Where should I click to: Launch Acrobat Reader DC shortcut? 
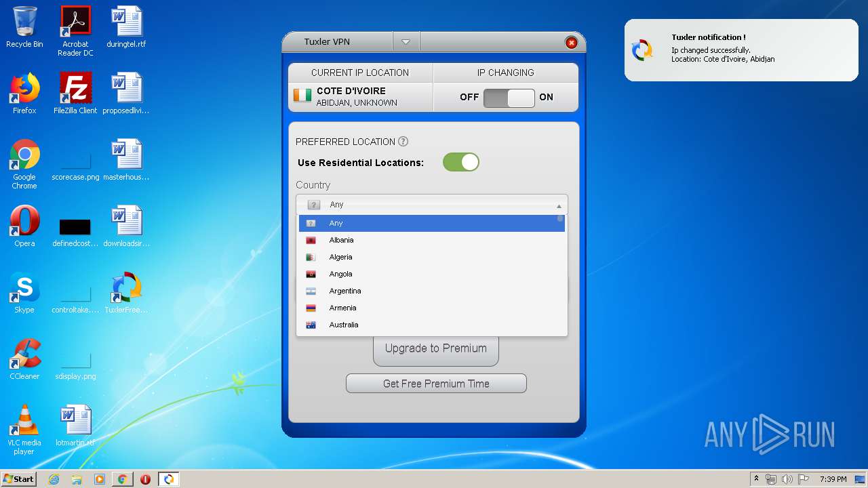click(75, 30)
